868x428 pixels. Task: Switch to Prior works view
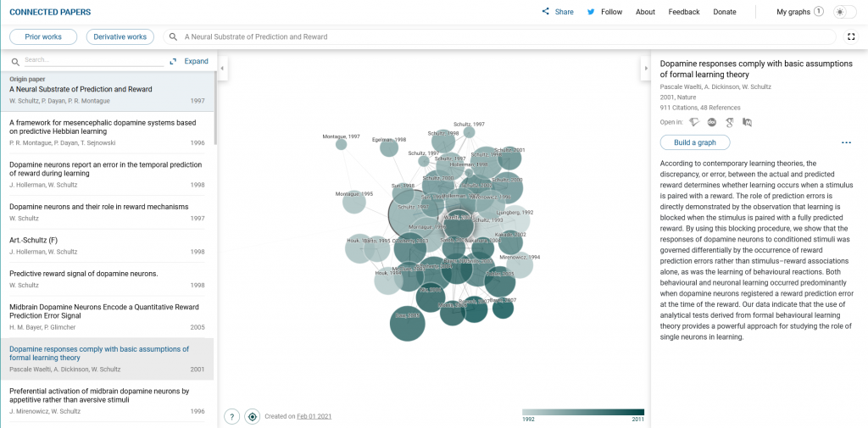coord(43,37)
